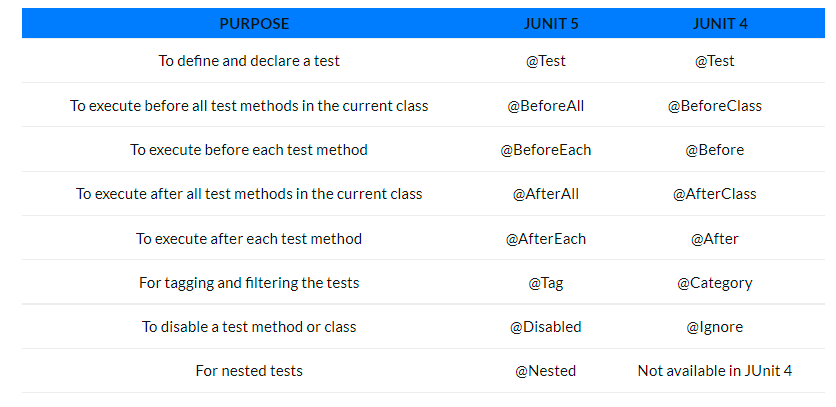The height and width of the screenshot is (407, 836).
Task: Click the @AfterEach annotation text
Action: click(545, 238)
